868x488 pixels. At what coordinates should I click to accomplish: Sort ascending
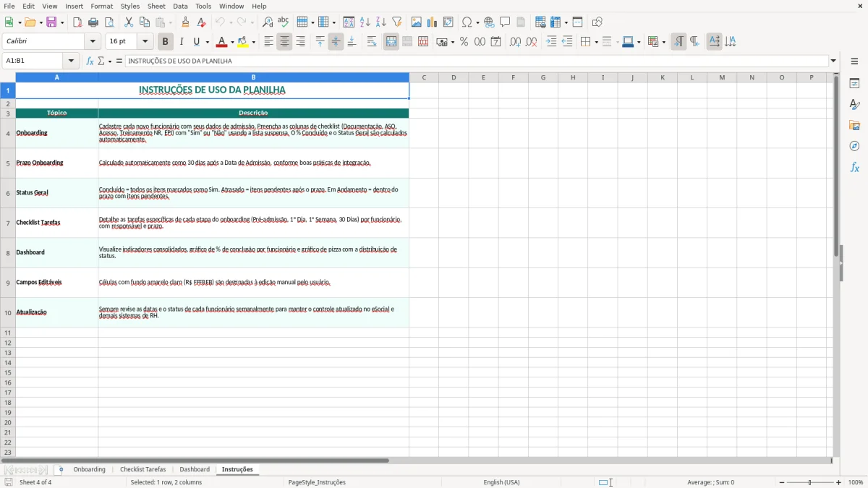(x=365, y=22)
